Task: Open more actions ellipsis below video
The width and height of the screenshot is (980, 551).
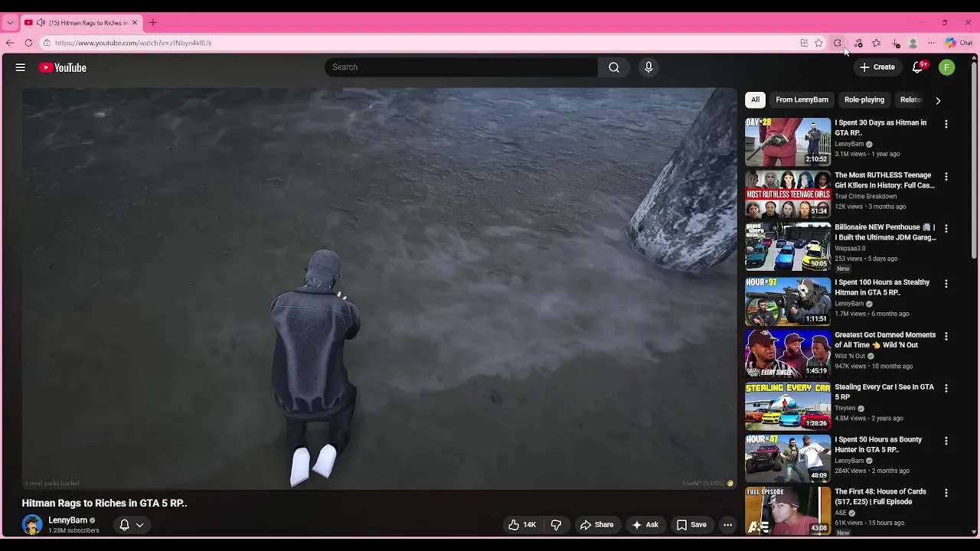Action: 727,525
